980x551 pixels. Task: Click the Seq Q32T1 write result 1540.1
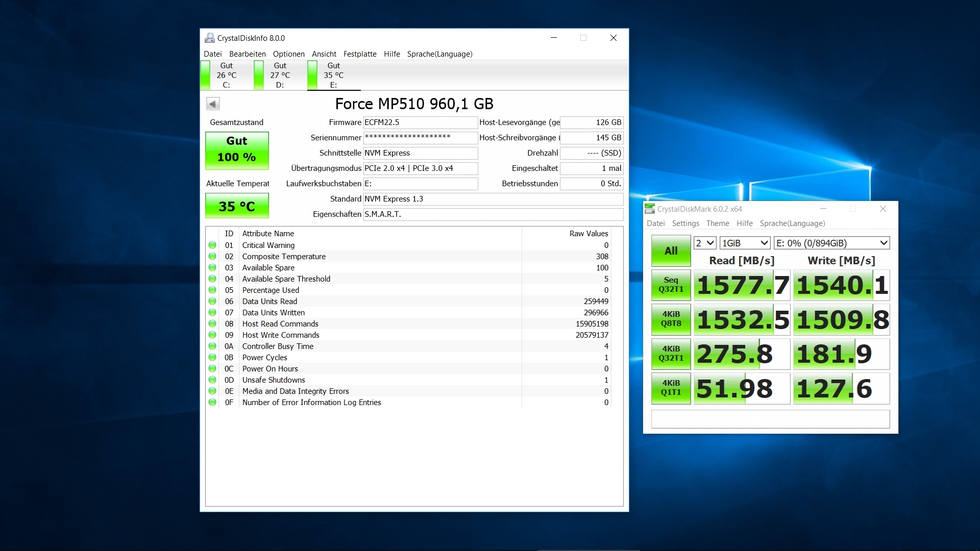point(842,285)
